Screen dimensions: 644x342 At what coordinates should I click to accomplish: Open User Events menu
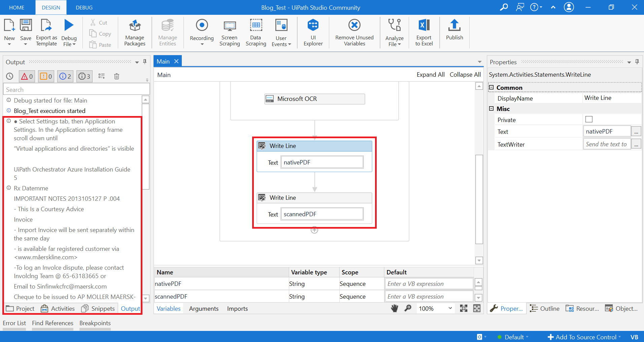click(x=281, y=32)
